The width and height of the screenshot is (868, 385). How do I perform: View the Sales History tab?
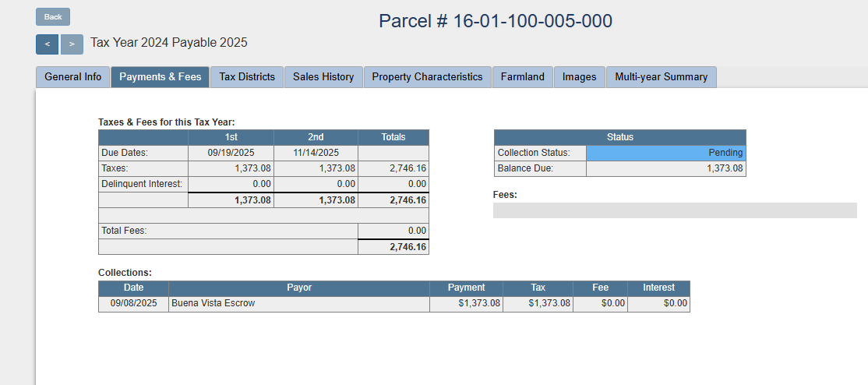pyautogui.click(x=323, y=77)
